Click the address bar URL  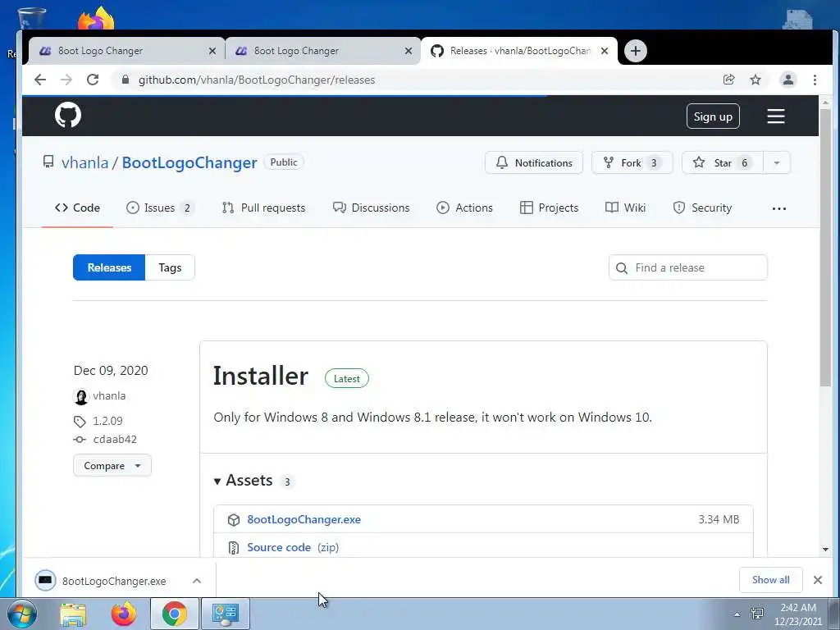click(257, 80)
